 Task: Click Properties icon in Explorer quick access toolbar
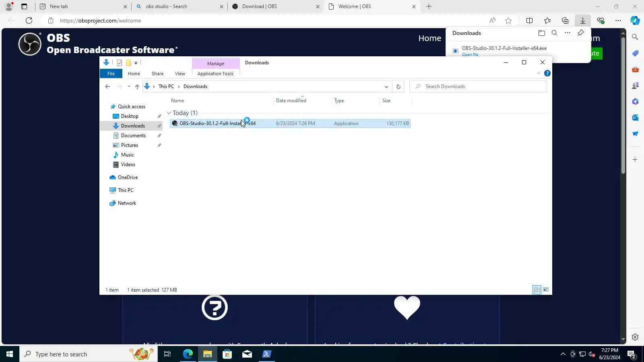(120, 63)
